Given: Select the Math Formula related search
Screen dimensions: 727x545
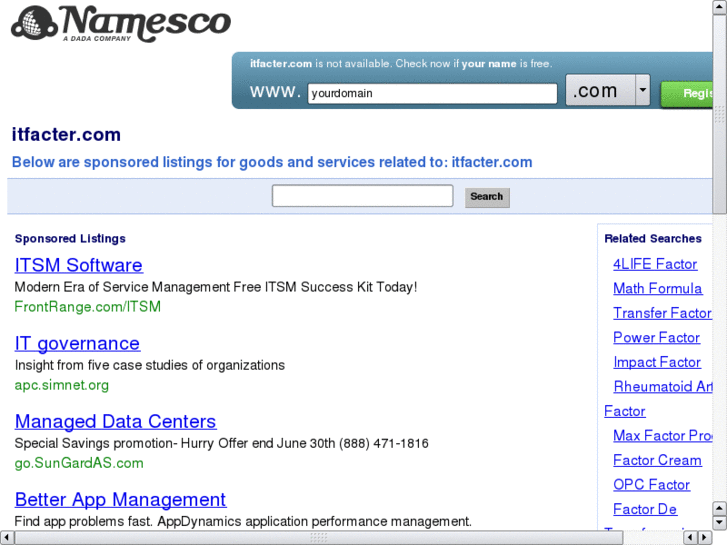Looking at the screenshot, I should pyautogui.click(x=657, y=288).
